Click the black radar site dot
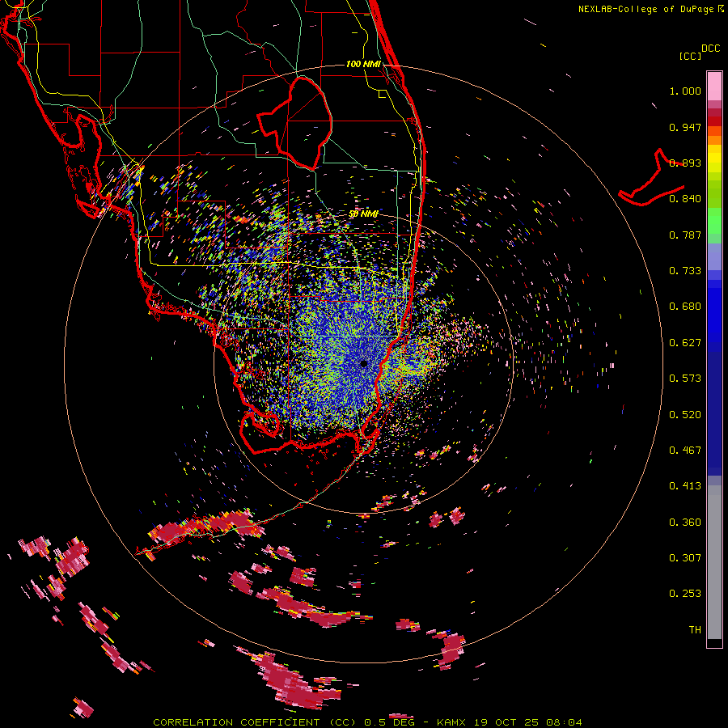The width and height of the screenshot is (728, 728). coord(364,364)
